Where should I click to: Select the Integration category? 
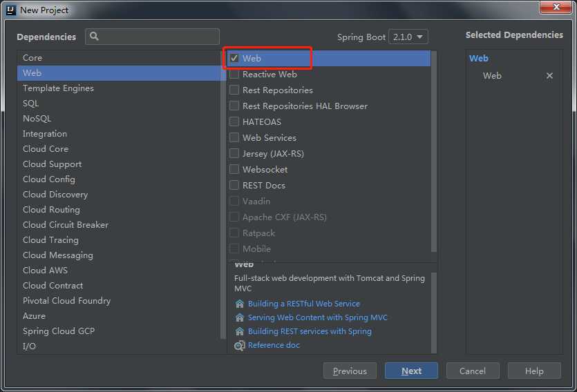[119, 134]
